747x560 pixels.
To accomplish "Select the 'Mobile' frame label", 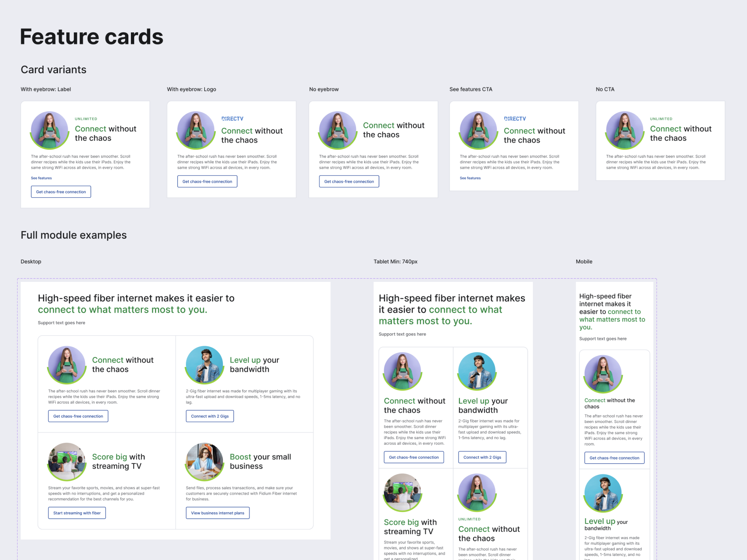I will coord(584,262).
